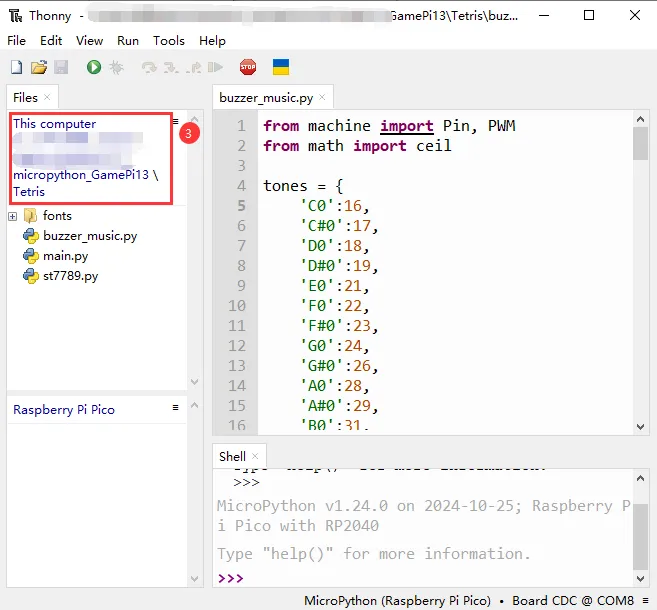Click the shell prompt input line
The height and width of the screenshot is (610, 657).
(423, 578)
